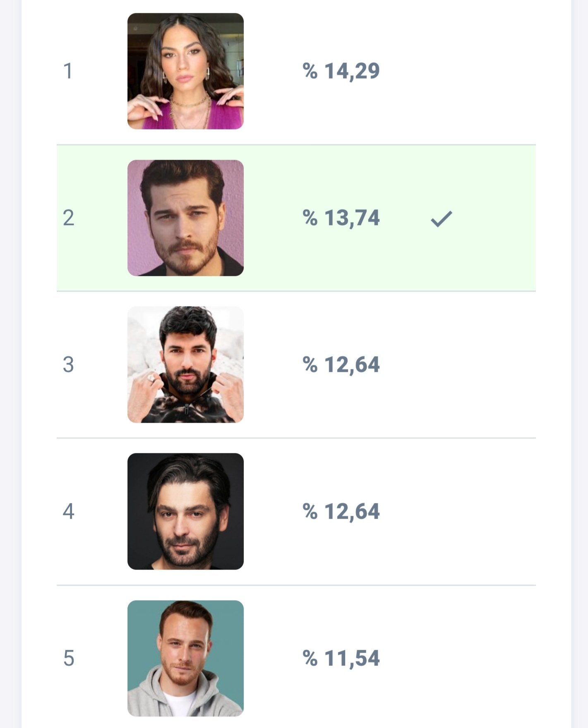This screenshot has height=728, width=588.
Task: Open the second-place photo with purple background
Action: click(x=185, y=218)
